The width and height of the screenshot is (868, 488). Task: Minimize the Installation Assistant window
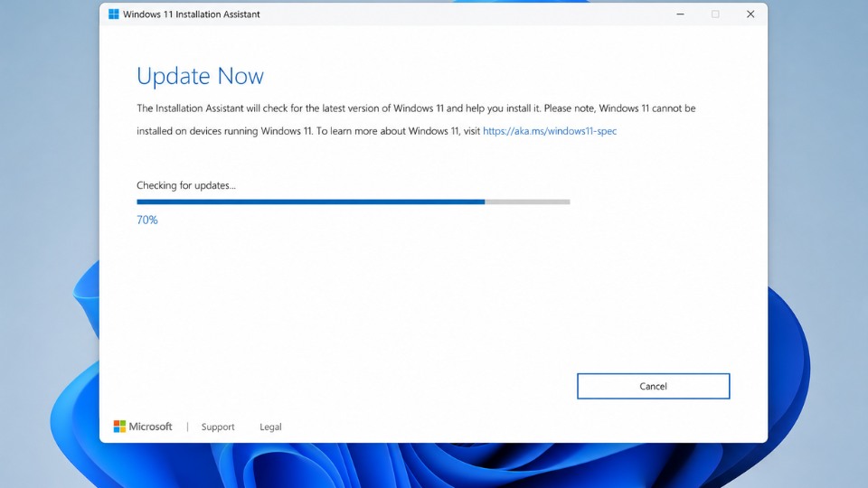680,14
